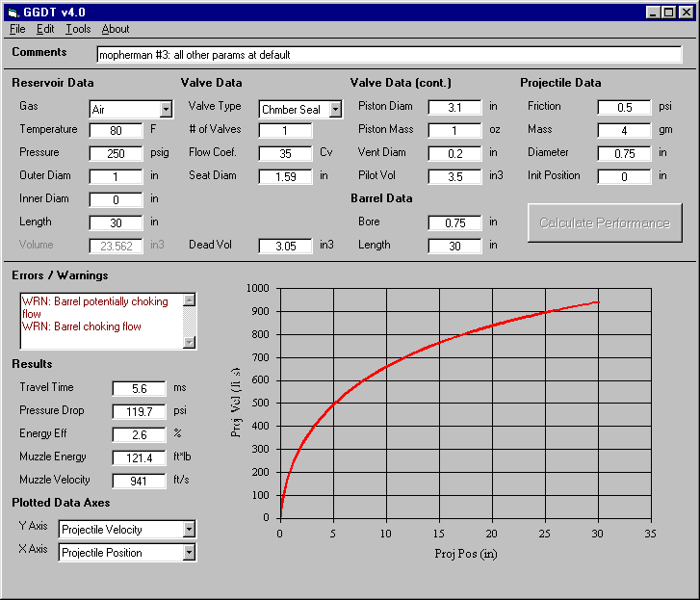Click the Calculate Performance button
Image resolution: width=700 pixels, height=600 pixels.
pyautogui.click(x=604, y=222)
